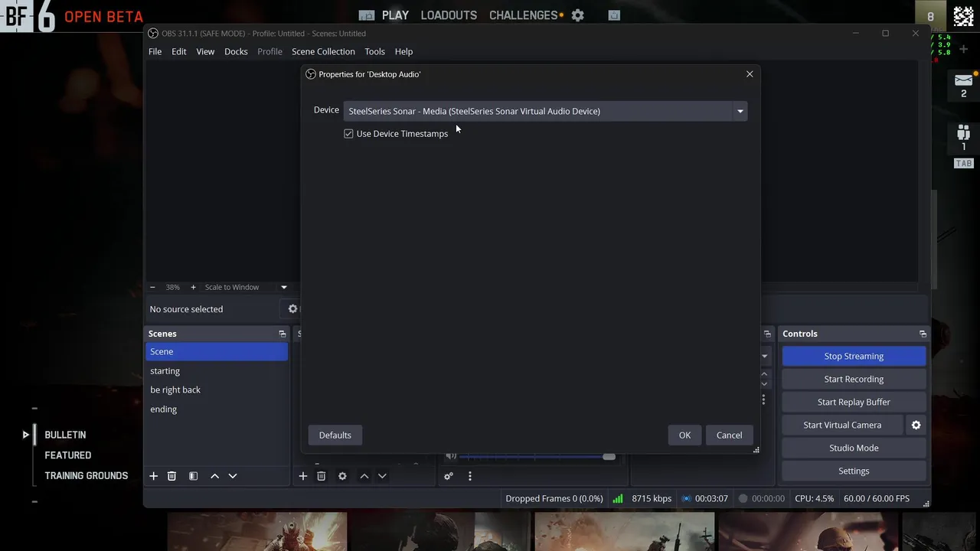Viewport: 980px width, 551px height.
Task: Open the Battlefield mail envelope icon
Action: [963, 80]
